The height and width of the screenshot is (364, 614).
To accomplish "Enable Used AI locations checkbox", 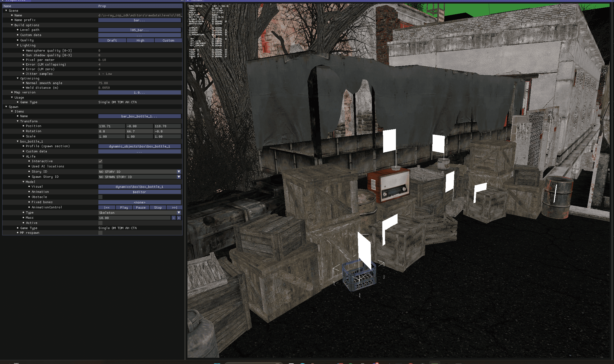I will point(100,167).
